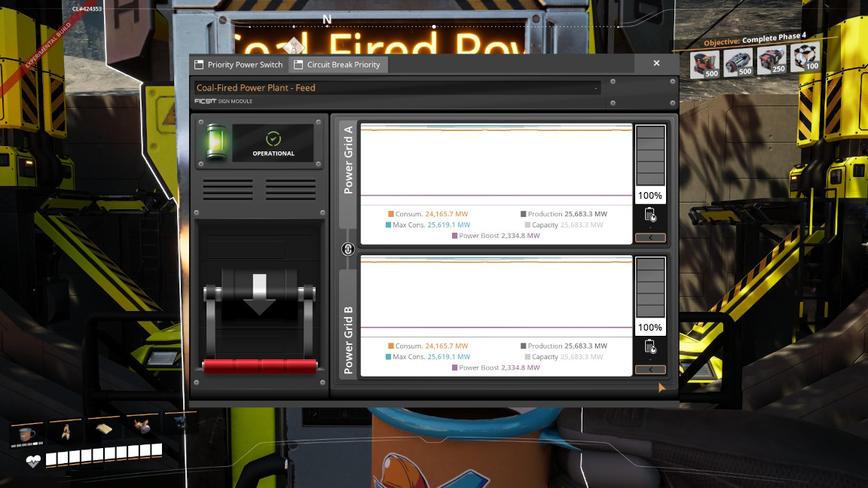Click the Power Grid A battery icon
This screenshot has height=488, width=868.
click(x=650, y=215)
